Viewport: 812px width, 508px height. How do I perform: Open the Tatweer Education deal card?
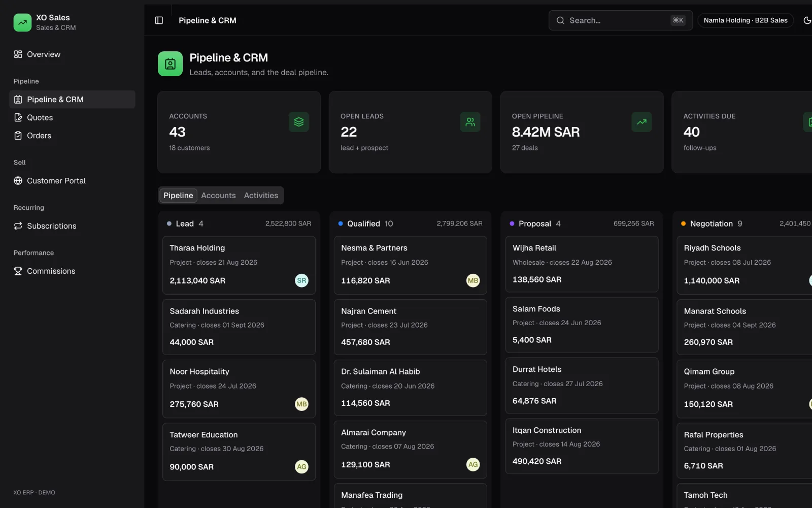[x=239, y=452]
